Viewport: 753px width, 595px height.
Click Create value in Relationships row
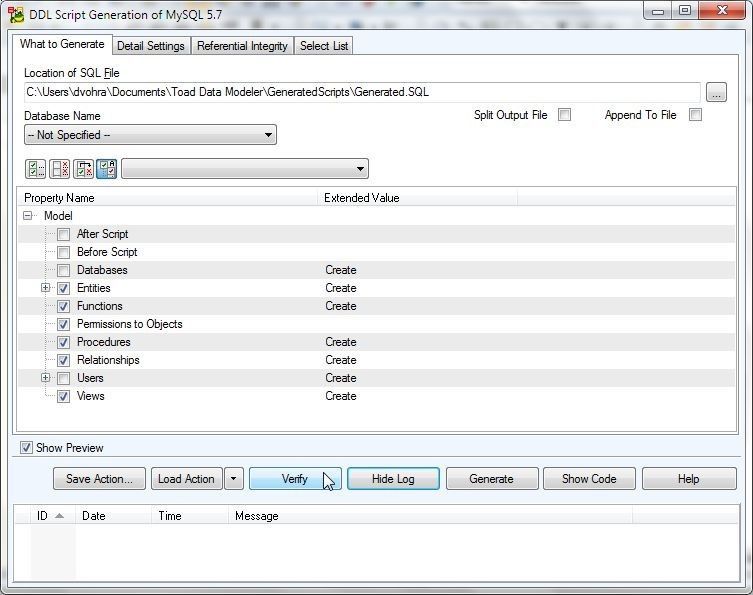tap(341, 360)
